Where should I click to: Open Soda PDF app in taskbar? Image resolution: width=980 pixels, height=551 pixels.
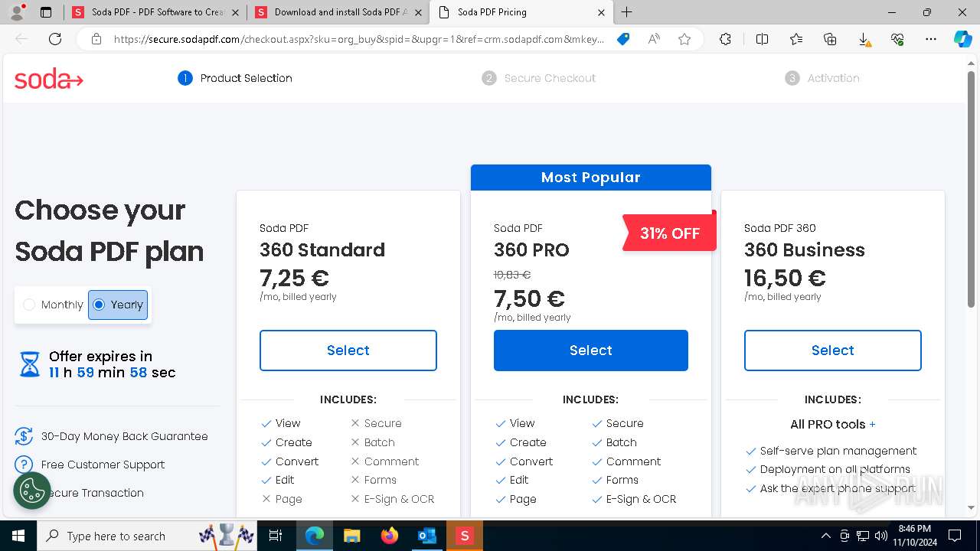464,536
